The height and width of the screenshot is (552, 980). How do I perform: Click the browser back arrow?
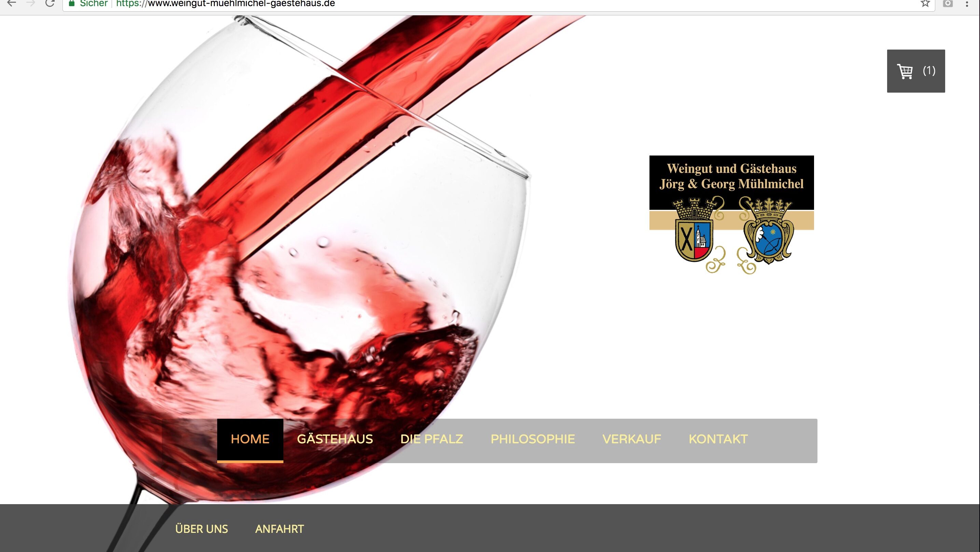(x=12, y=3)
